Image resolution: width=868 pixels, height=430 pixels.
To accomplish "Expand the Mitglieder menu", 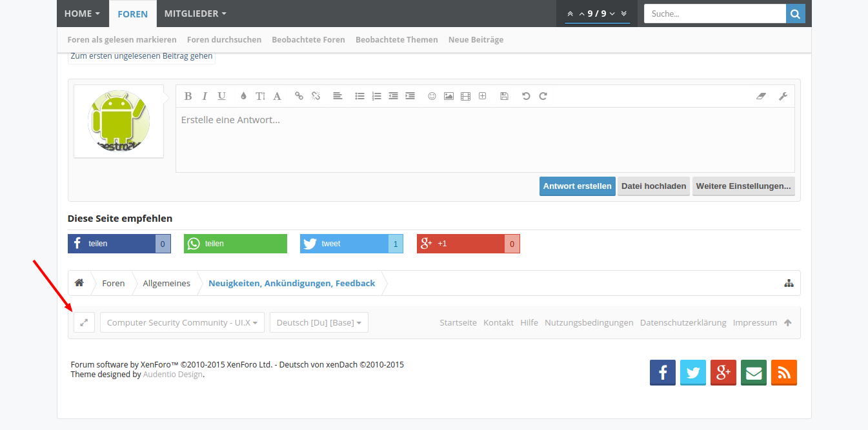I will pos(195,14).
